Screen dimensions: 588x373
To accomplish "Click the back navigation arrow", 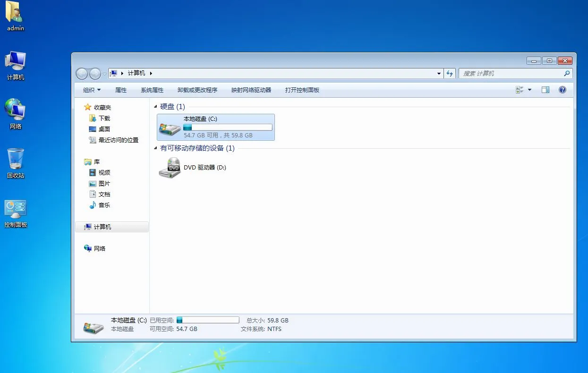I will (x=82, y=74).
